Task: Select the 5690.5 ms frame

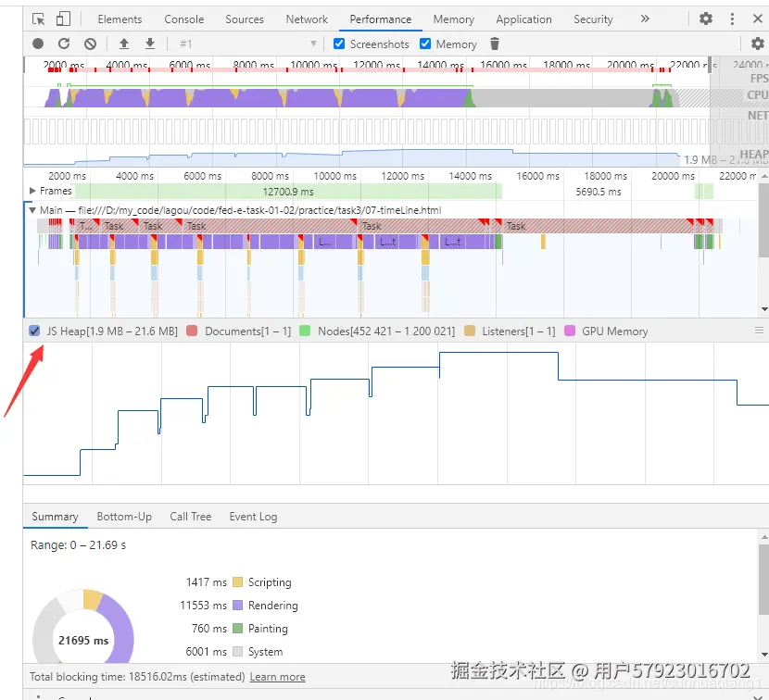Action: point(599,191)
